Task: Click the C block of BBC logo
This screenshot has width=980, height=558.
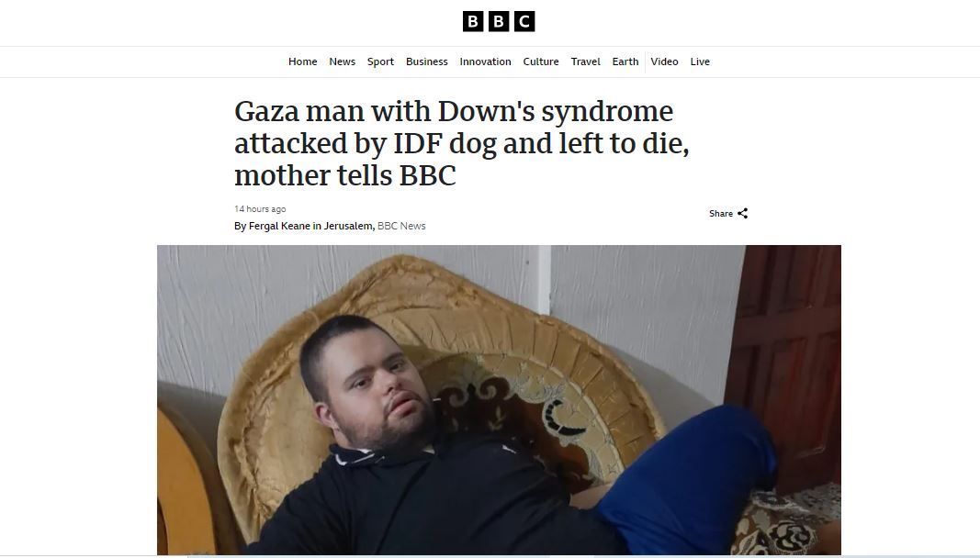Action: click(x=524, y=21)
